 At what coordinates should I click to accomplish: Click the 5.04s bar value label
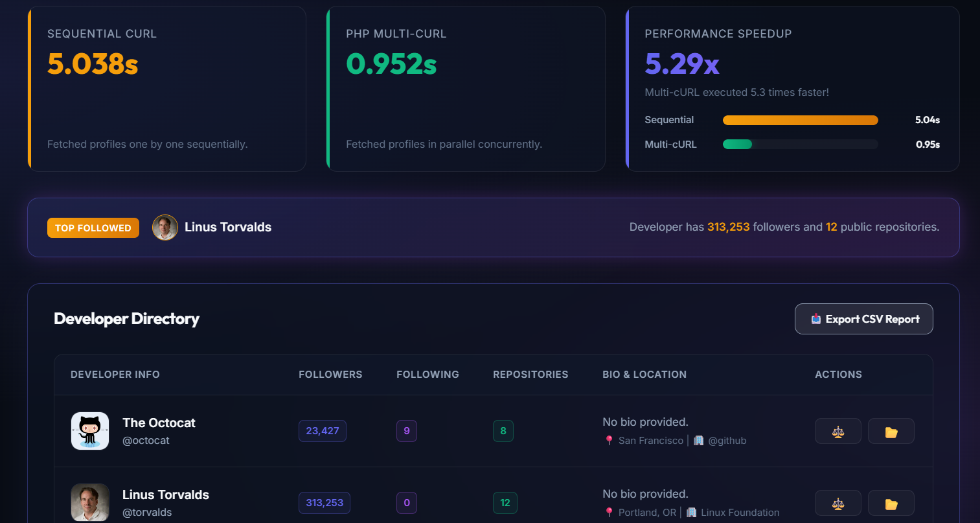click(928, 120)
